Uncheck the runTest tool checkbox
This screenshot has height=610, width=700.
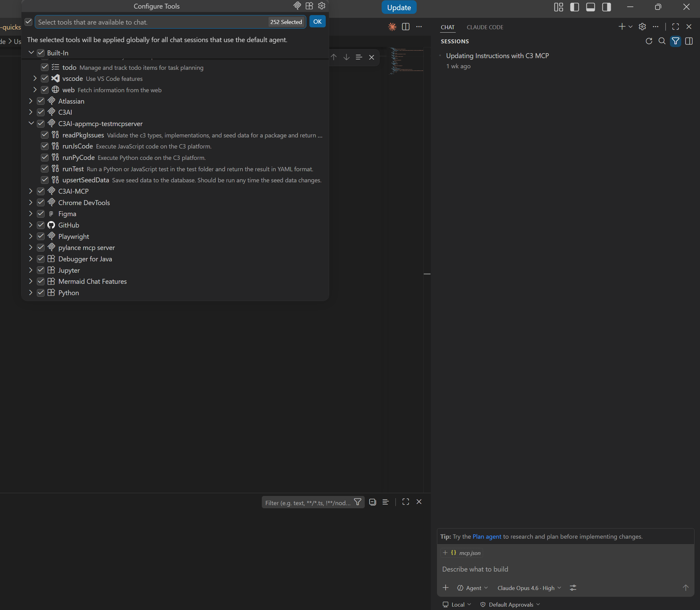click(x=45, y=168)
